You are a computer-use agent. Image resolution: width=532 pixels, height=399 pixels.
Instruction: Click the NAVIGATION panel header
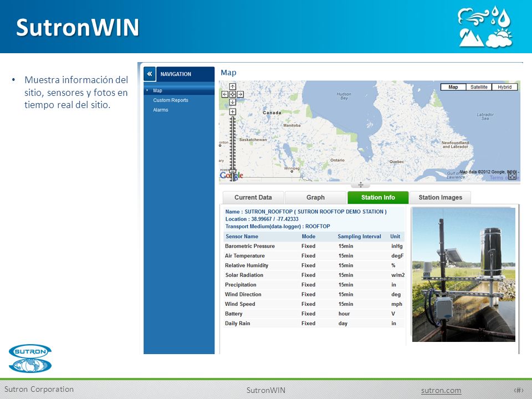pos(185,74)
